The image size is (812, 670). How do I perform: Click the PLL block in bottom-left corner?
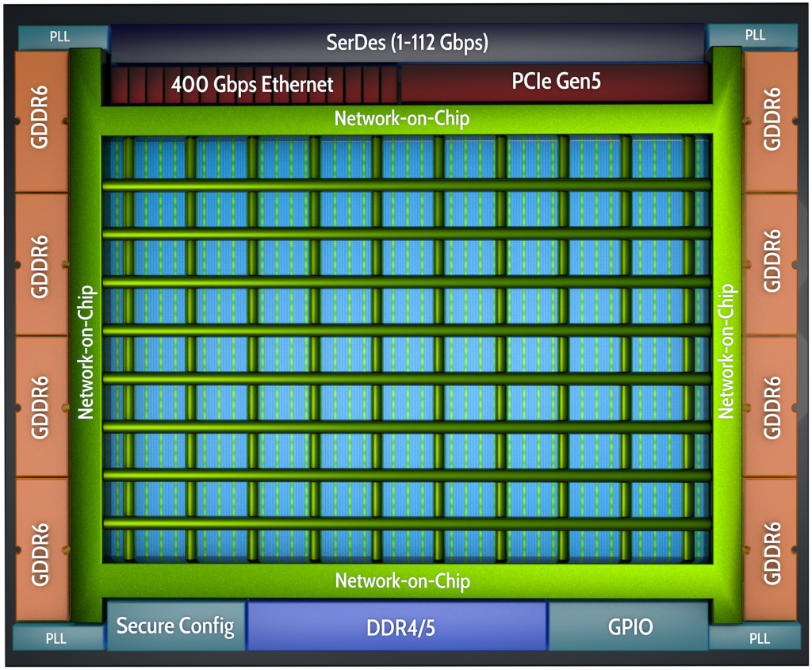[x=57, y=637]
